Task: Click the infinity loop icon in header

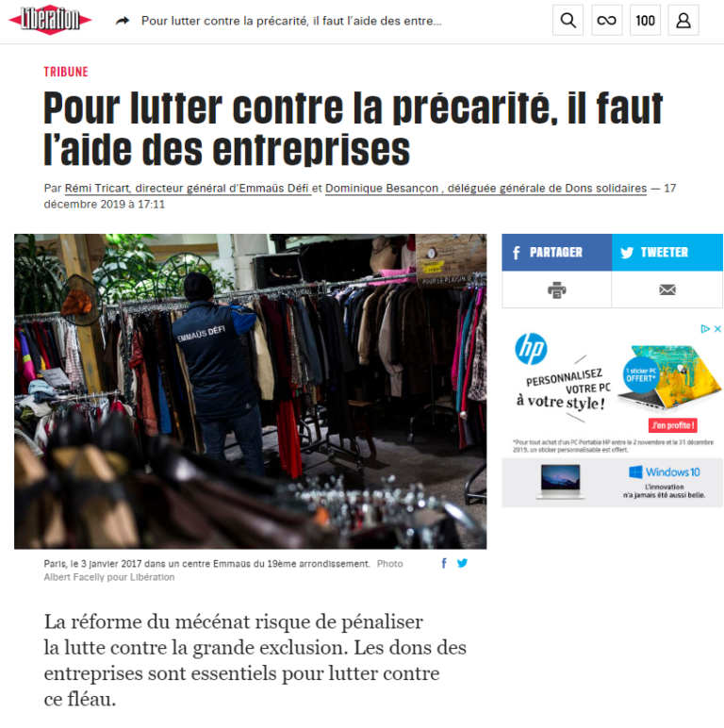Action: [606, 21]
